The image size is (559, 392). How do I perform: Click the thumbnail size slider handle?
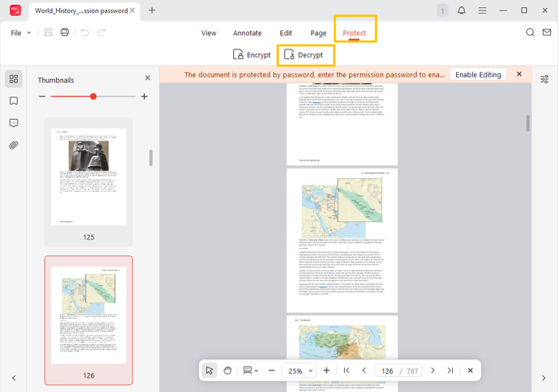[93, 97]
